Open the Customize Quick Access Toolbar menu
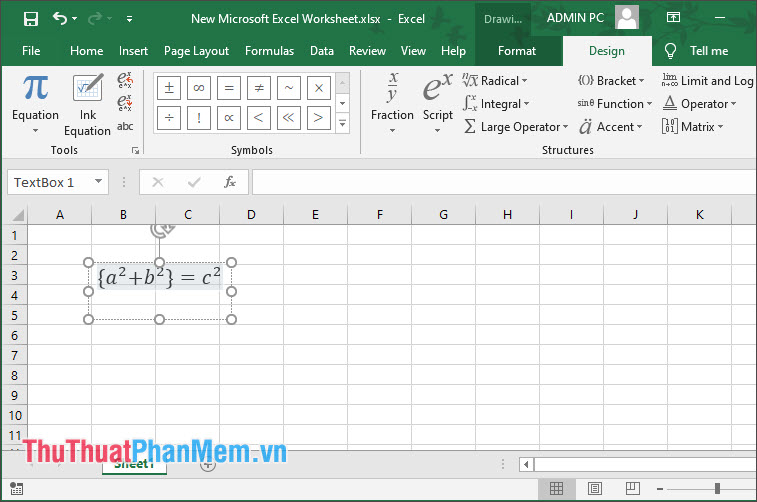 pos(129,19)
